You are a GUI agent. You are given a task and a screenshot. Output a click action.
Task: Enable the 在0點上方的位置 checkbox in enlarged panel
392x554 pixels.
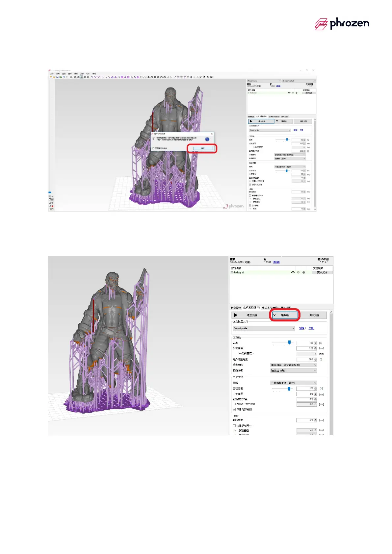pyautogui.click(x=234, y=404)
